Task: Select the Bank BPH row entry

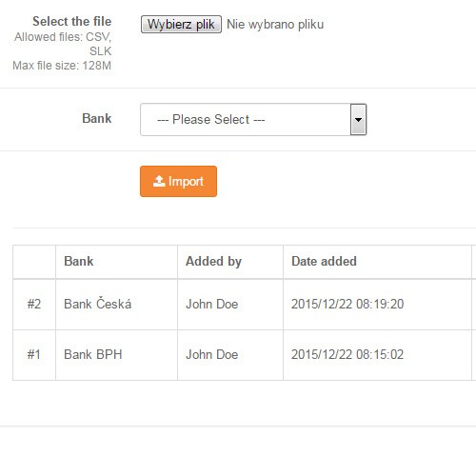Action: (93, 354)
